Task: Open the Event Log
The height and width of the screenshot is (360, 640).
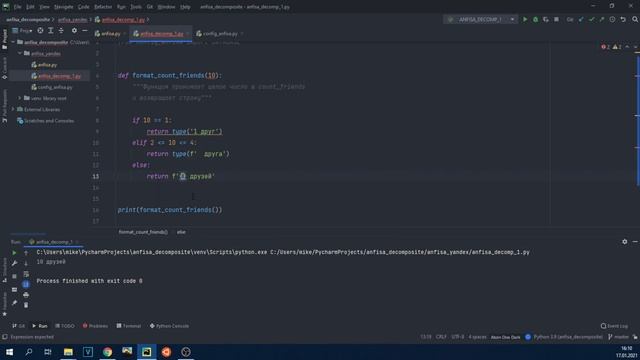Action: click(x=614, y=326)
